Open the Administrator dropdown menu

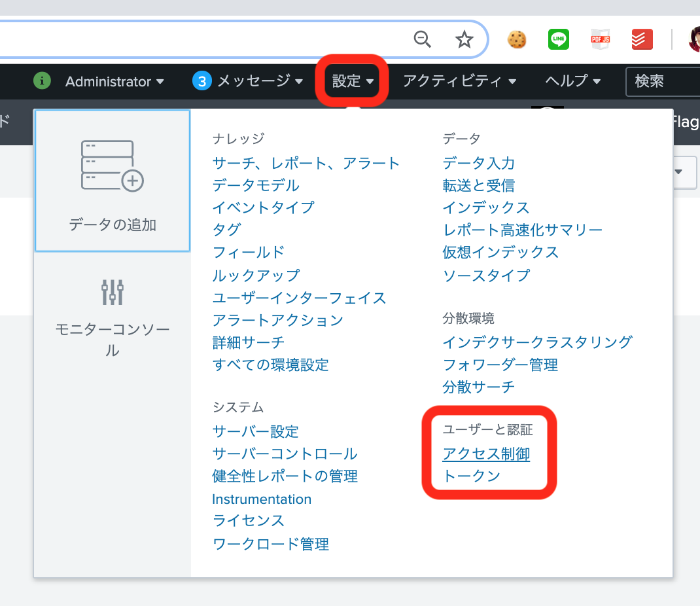(x=114, y=81)
